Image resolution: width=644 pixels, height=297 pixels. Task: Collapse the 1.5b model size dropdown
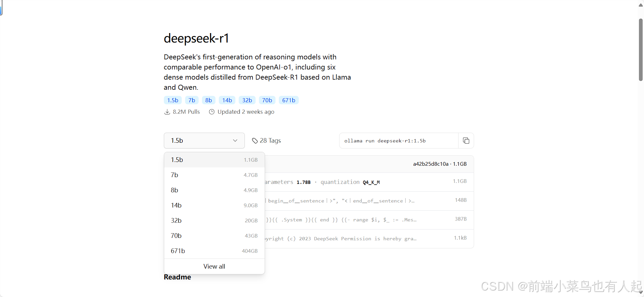click(204, 140)
